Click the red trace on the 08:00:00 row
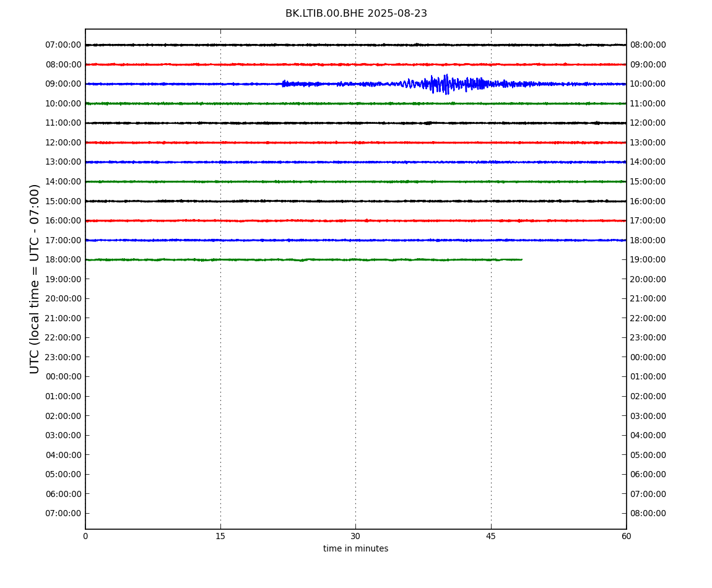This screenshot has width=712, height=588. [x=355, y=64]
